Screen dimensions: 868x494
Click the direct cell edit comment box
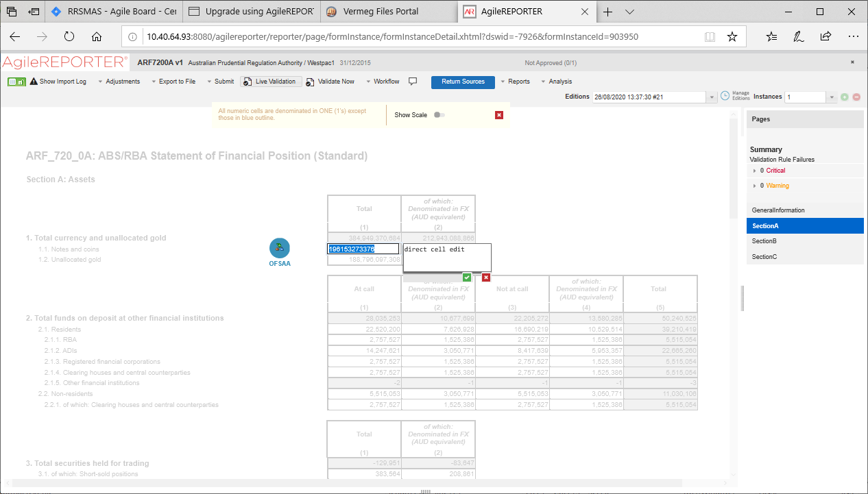click(x=447, y=258)
